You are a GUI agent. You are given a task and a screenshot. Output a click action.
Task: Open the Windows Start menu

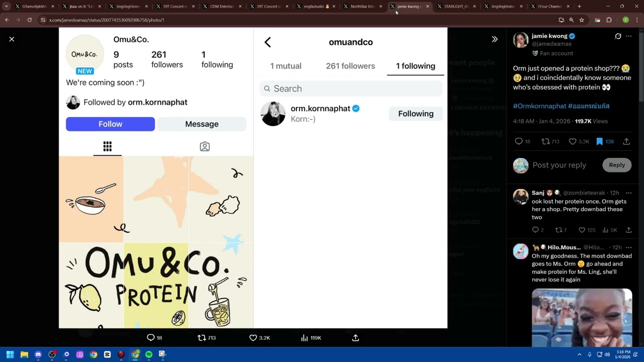click(x=10, y=354)
